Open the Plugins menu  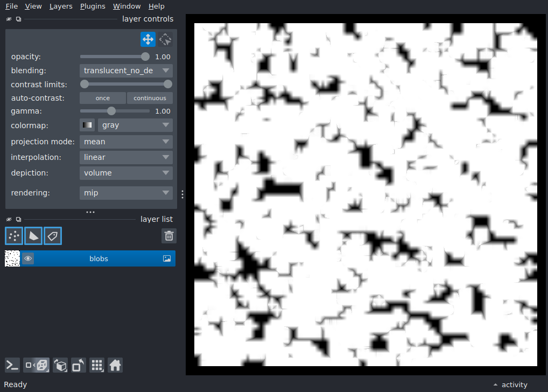[x=93, y=6]
